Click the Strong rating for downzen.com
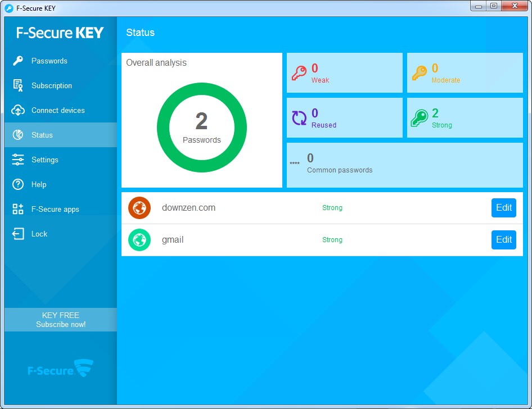This screenshot has height=409, width=532. pyautogui.click(x=332, y=208)
